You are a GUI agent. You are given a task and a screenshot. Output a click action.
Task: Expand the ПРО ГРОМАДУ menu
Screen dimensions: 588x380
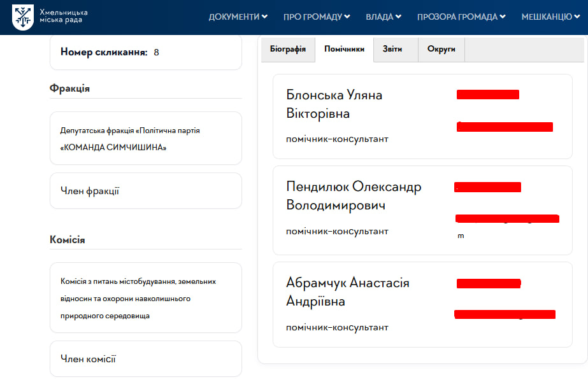(317, 17)
